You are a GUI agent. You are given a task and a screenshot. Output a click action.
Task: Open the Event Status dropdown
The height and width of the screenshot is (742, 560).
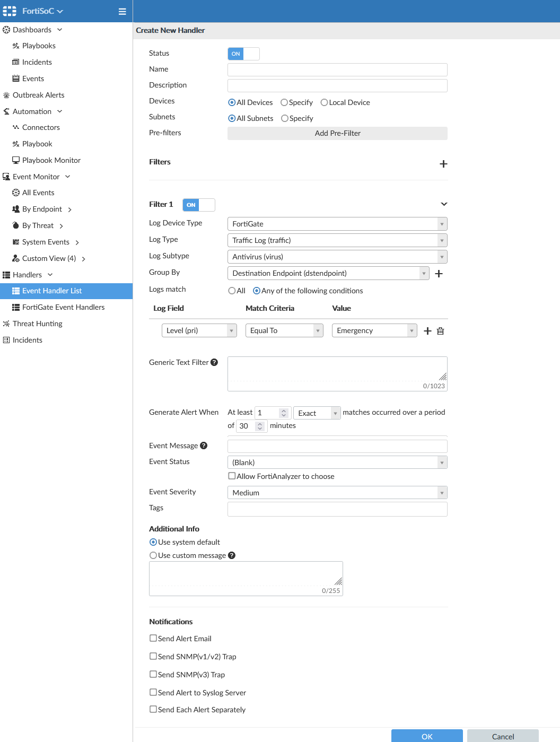click(x=337, y=462)
